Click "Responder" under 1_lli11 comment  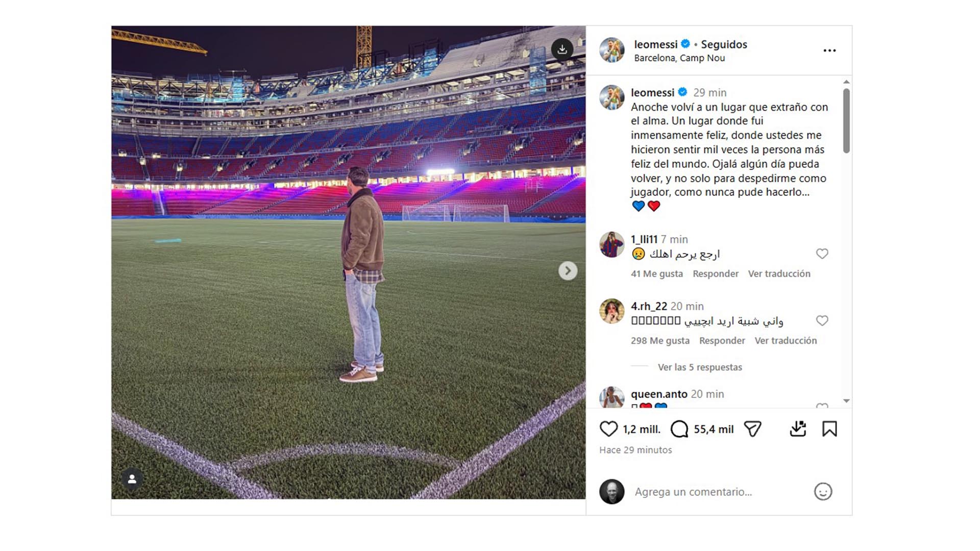tap(715, 274)
